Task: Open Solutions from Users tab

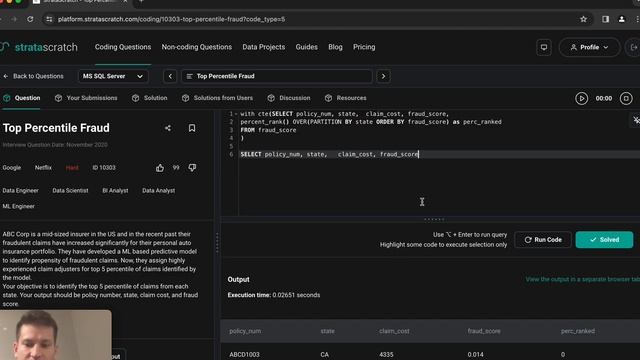Action: tap(217, 98)
